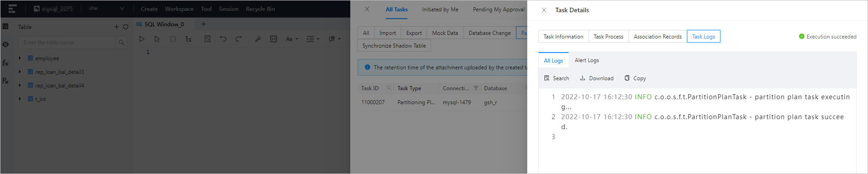Stop SQL execution
Image resolution: width=868 pixels, height=174 pixels.
tap(173, 39)
